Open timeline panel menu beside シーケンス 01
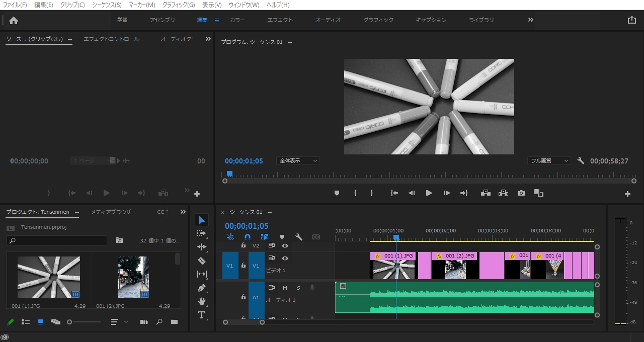 pyautogui.click(x=270, y=212)
